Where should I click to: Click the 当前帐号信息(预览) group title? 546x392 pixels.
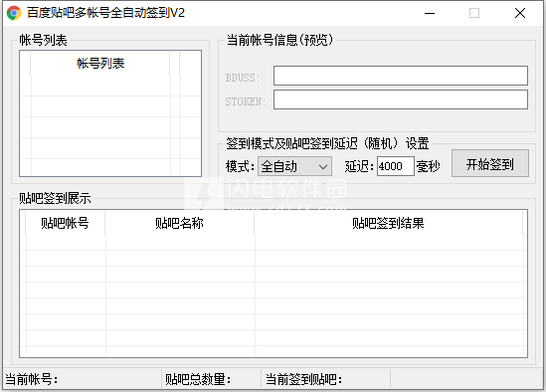point(279,40)
